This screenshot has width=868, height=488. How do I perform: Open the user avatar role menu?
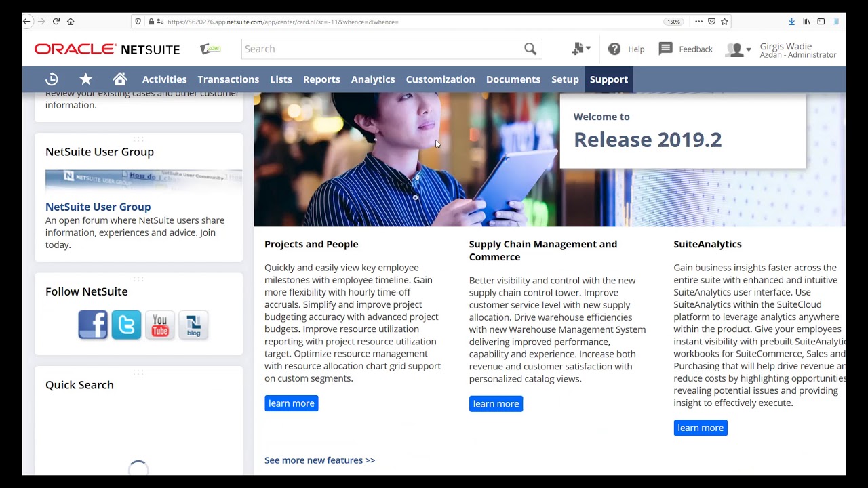click(x=738, y=49)
